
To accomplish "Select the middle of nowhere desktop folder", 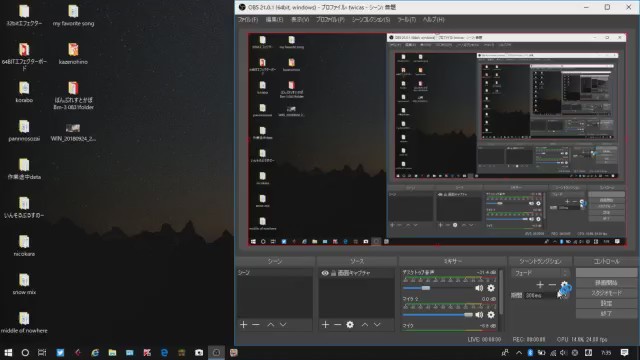I will click(x=24, y=322).
